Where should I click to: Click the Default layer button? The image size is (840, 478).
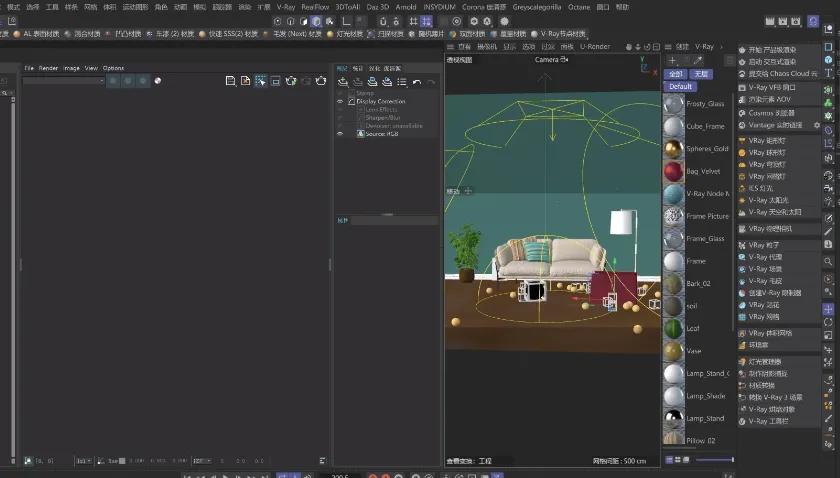tap(680, 86)
